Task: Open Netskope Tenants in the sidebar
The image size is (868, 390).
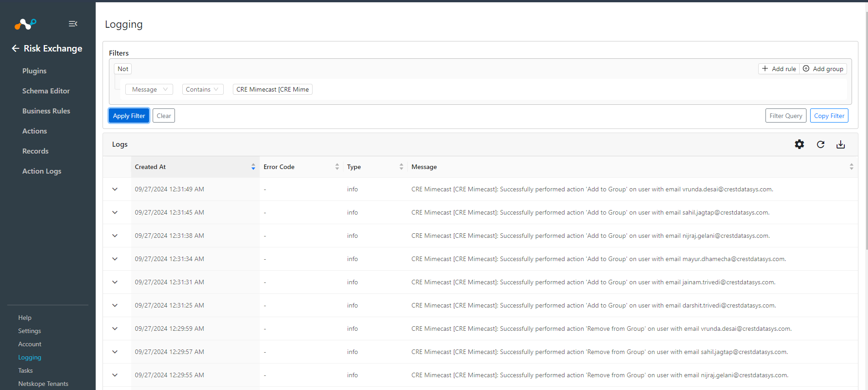Action: pos(43,384)
